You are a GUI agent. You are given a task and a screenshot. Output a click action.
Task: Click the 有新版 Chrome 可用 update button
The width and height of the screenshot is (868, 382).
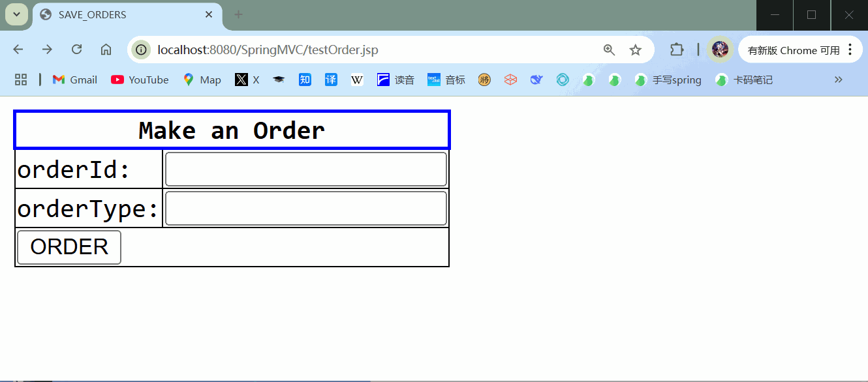[794, 50]
